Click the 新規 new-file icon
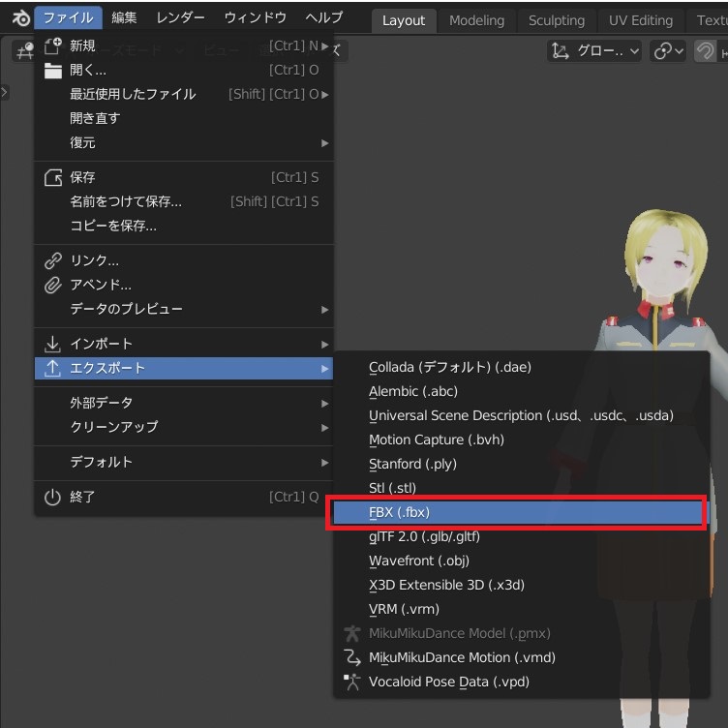This screenshot has height=728, width=728. [x=53, y=45]
